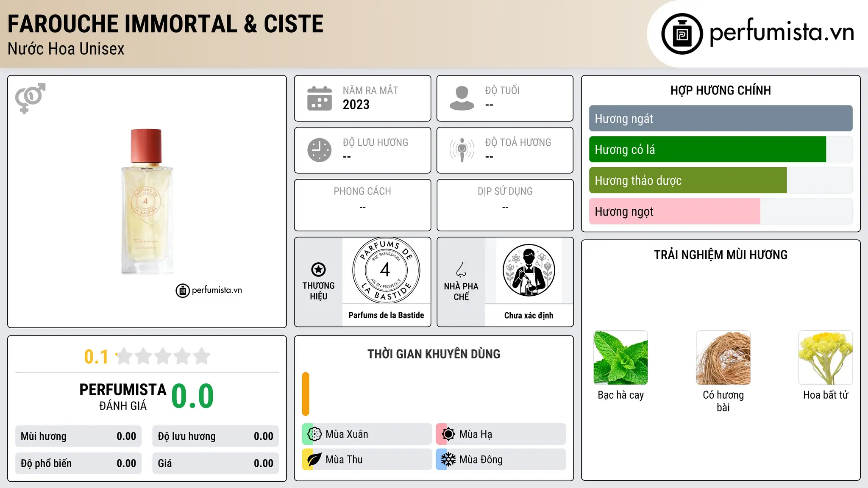Click the autumn leaf season icon

[314, 459]
